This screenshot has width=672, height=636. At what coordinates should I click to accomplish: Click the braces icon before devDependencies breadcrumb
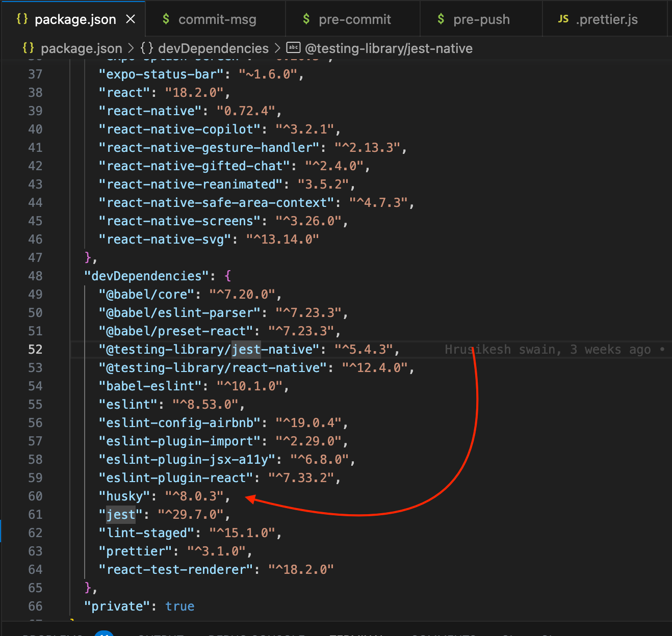coord(147,48)
